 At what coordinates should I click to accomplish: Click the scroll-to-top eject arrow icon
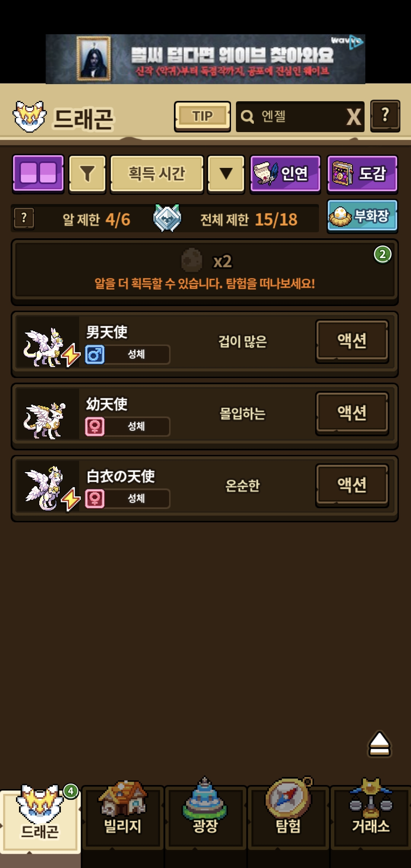[x=379, y=744]
